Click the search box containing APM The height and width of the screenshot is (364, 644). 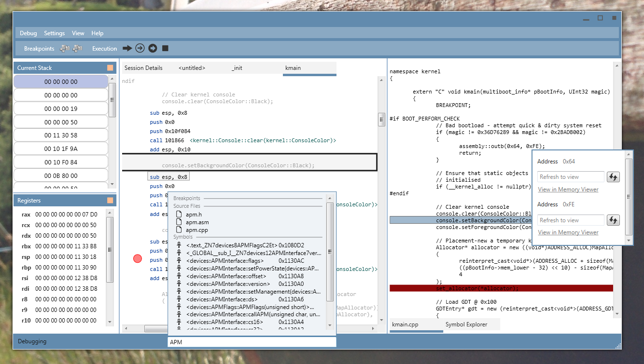pyautogui.click(x=251, y=342)
